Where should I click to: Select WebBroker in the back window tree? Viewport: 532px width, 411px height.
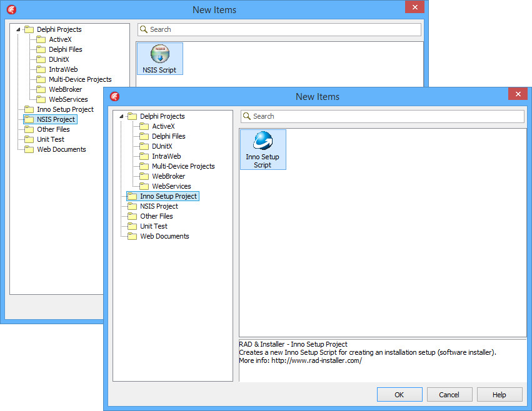tap(66, 89)
